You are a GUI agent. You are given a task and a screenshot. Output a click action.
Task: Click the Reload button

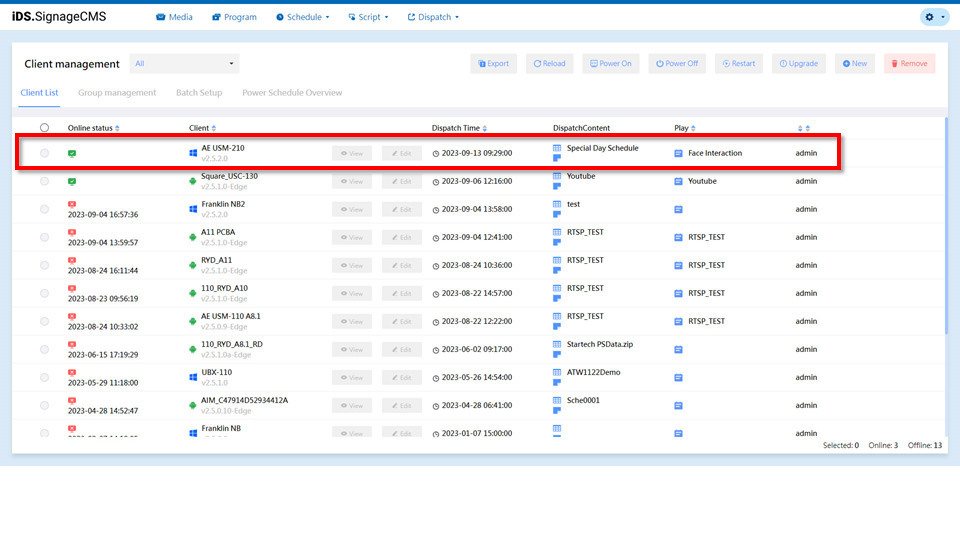point(550,64)
